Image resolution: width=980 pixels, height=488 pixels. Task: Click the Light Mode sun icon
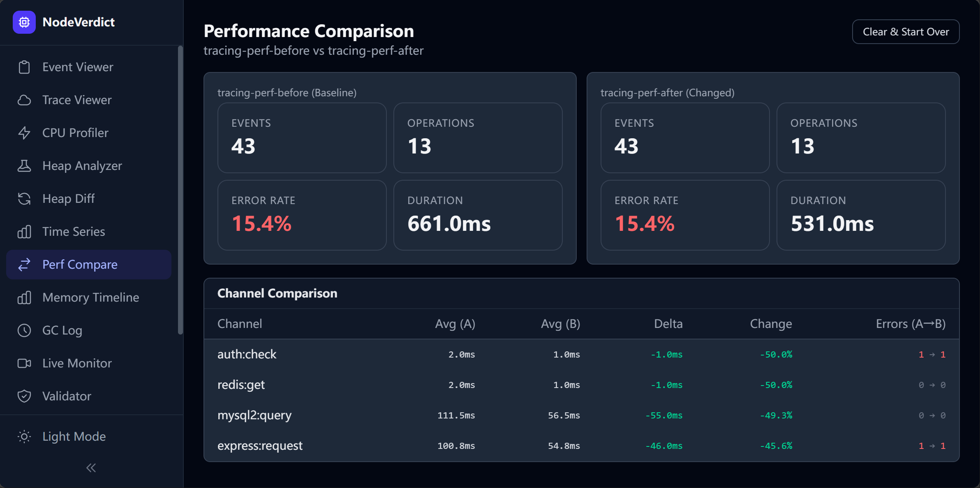[x=24, y=437]
